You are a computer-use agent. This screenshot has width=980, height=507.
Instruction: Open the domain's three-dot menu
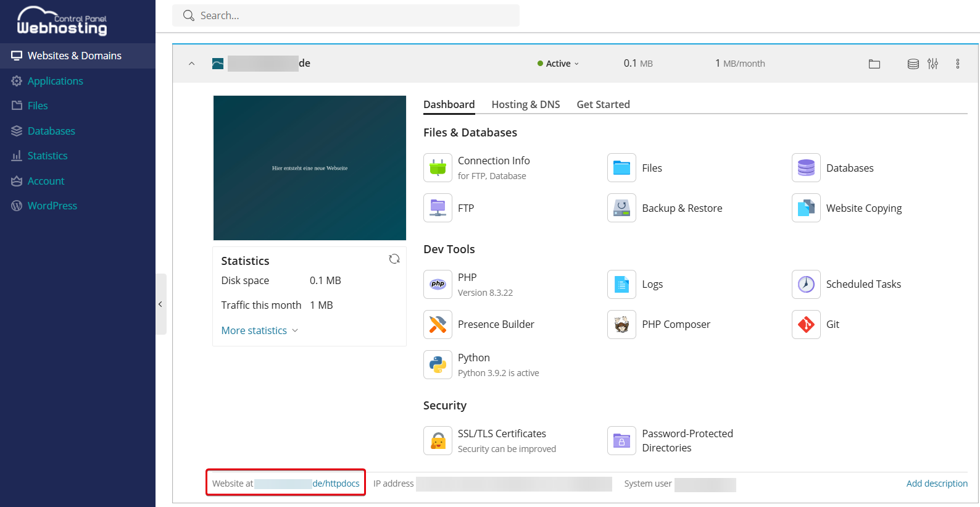point(958,64)
